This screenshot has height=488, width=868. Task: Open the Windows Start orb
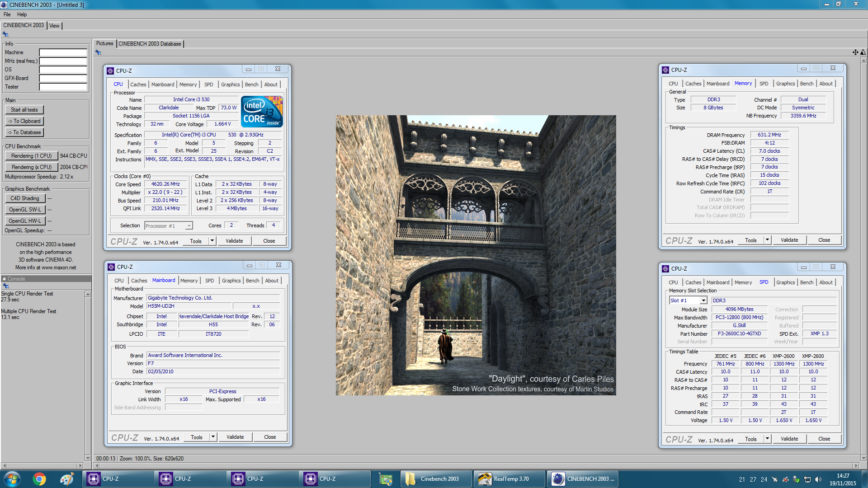[12, 479]
